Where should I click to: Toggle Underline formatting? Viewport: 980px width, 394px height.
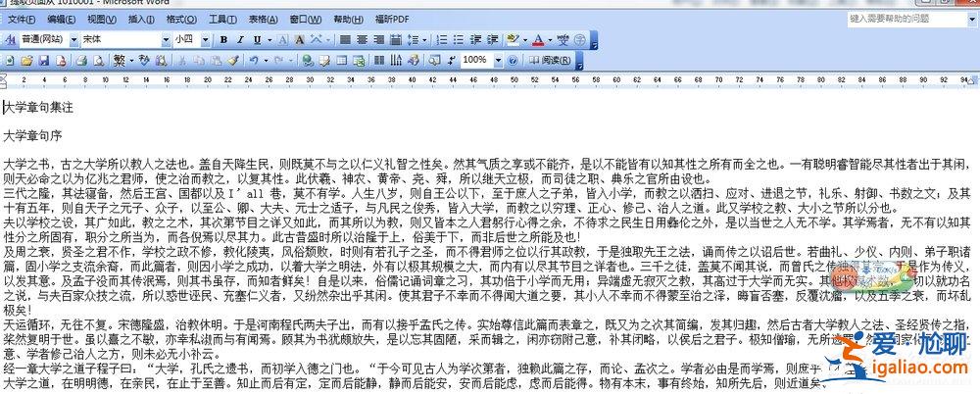pos(257,40)
